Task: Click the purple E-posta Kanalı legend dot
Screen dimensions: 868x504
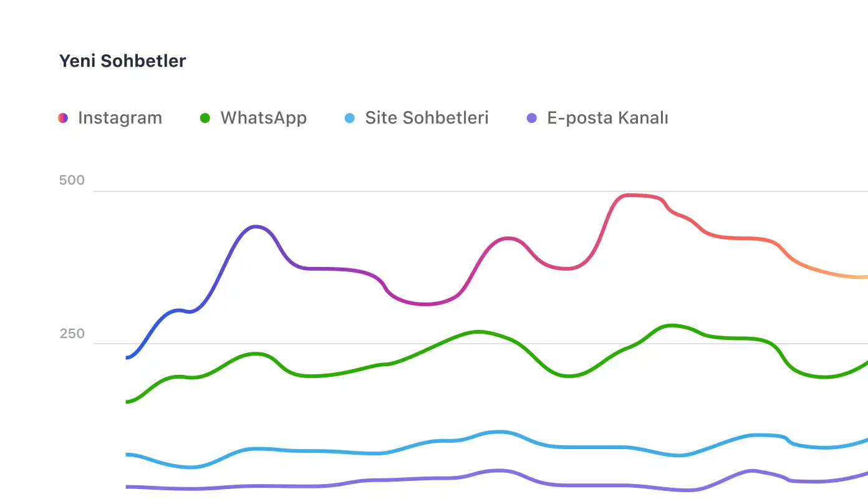Action: coord(532,118)
